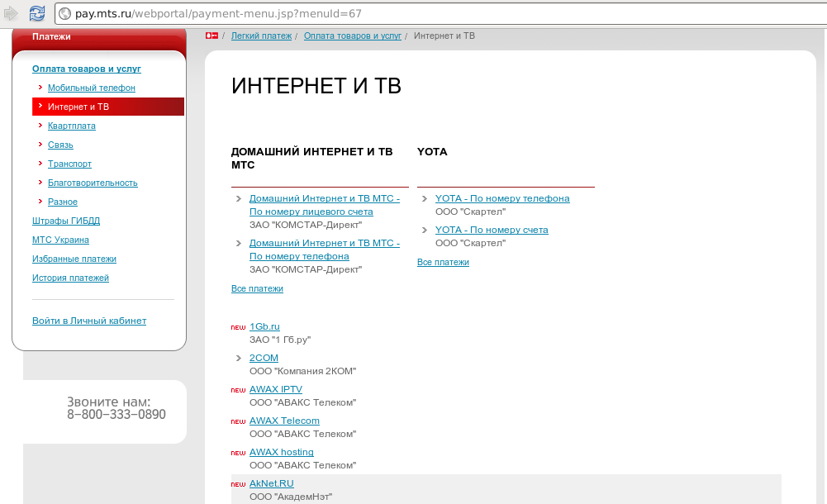Viewport: 827px width, 504px height.
Task: Open the Связь sidebar item
Action: pyautogui.click(x=60, y=145)
